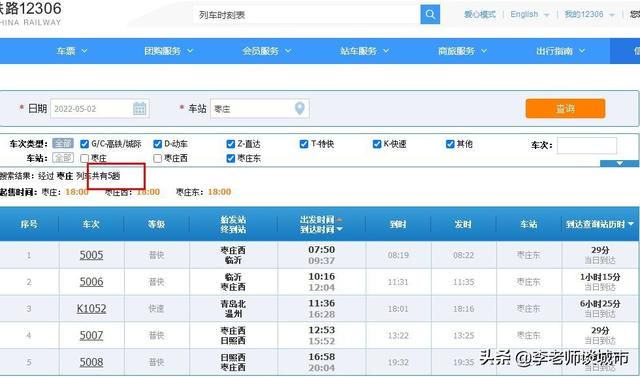Select 全部 for stations
Image resolution: width=640 pixels, height=377 pixels.
coord(63,158)
